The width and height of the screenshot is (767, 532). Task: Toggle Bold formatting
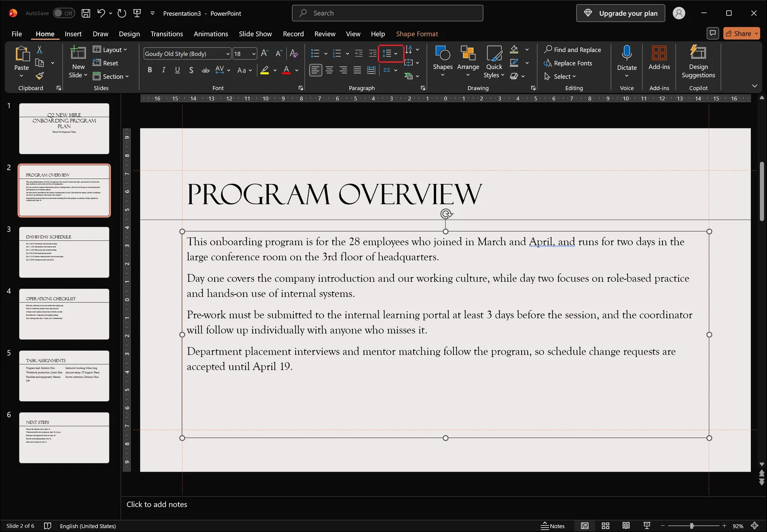click(150, 70)
